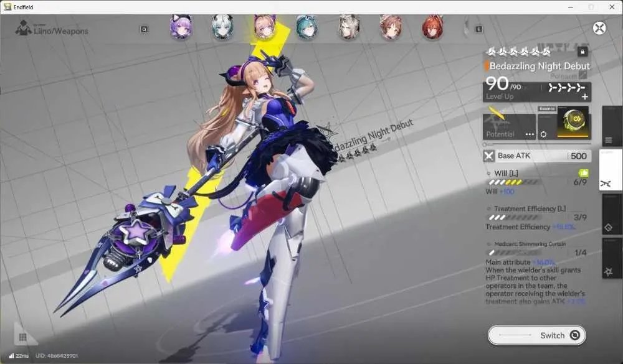Select the purple-haired operator portrait

tap(181, 27)
